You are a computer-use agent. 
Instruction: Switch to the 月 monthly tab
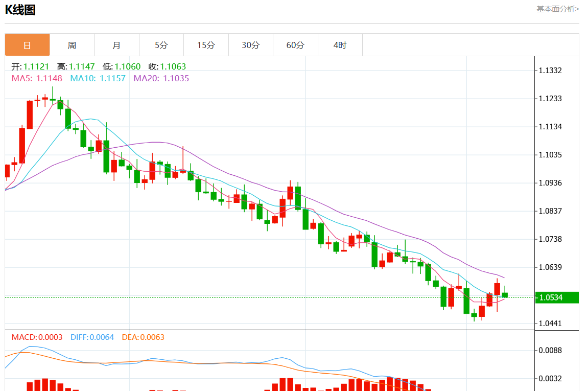click(116, 45)
